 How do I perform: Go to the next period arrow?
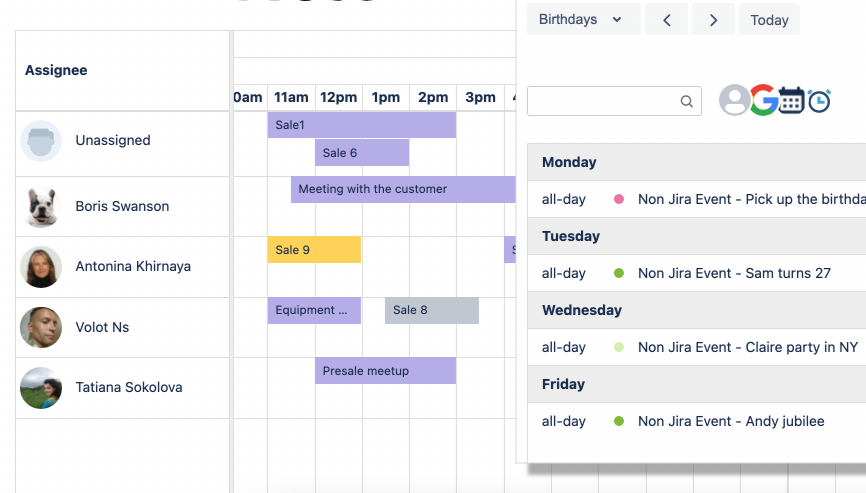[713, 20]
